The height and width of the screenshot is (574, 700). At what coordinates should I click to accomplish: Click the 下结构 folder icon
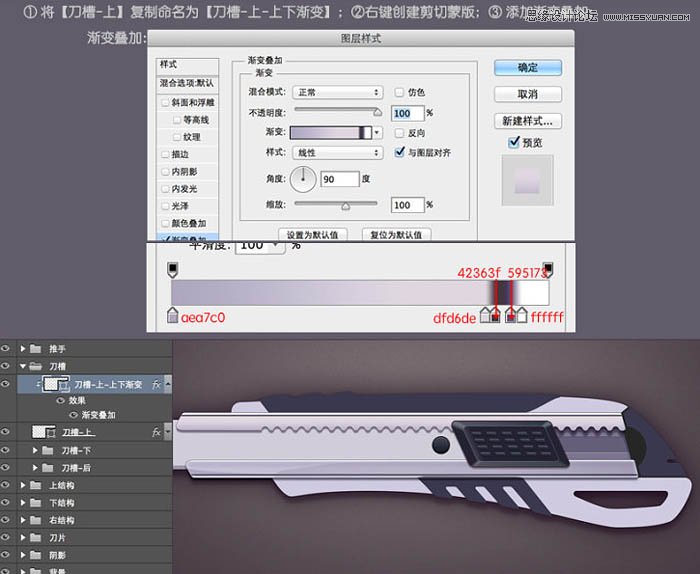(x=35, y=503)
